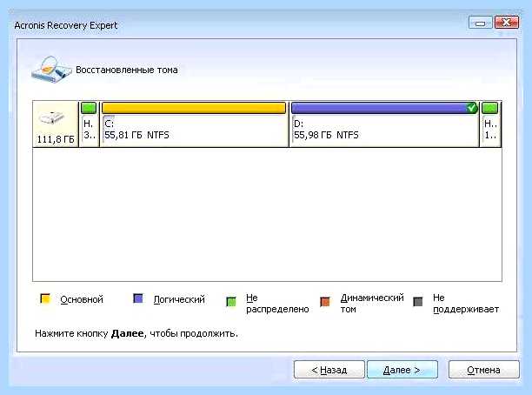Click the Логический legend label

point(179,299)
